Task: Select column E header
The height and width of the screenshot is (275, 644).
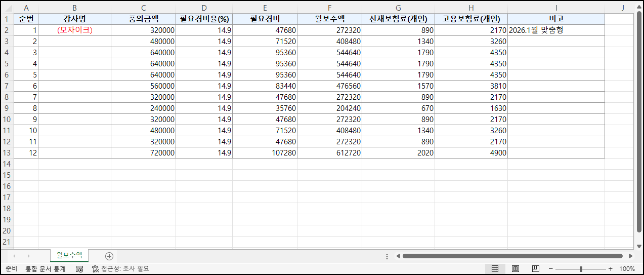Action: tap(265, 8)
